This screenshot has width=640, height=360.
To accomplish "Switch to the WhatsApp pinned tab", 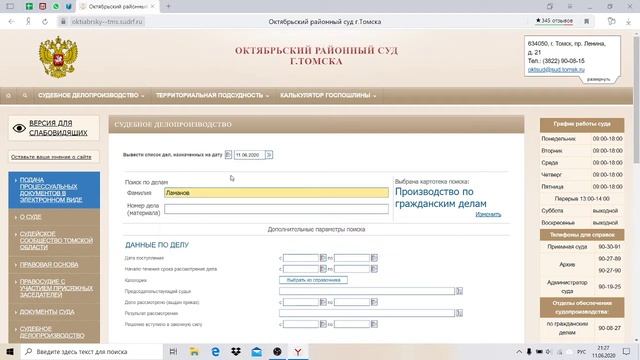I will click(56, 7).
